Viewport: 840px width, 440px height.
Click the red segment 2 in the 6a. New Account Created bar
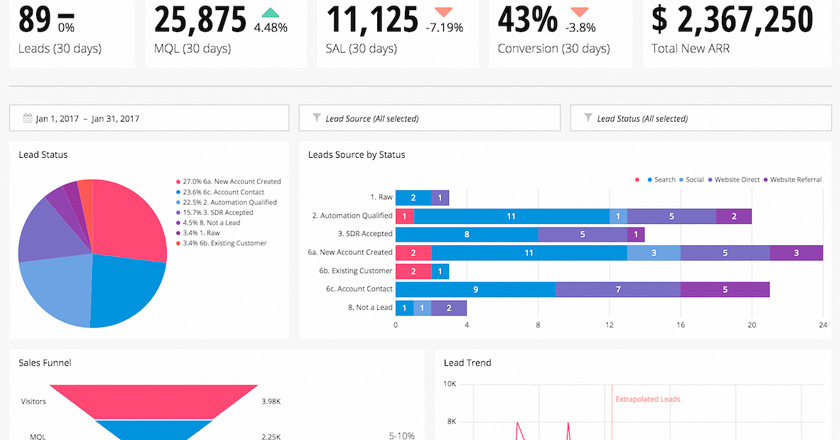pos(414,253)
